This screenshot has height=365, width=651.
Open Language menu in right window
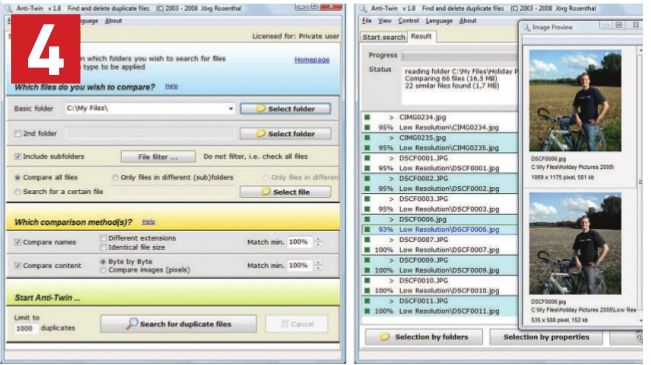pos(439,21)
